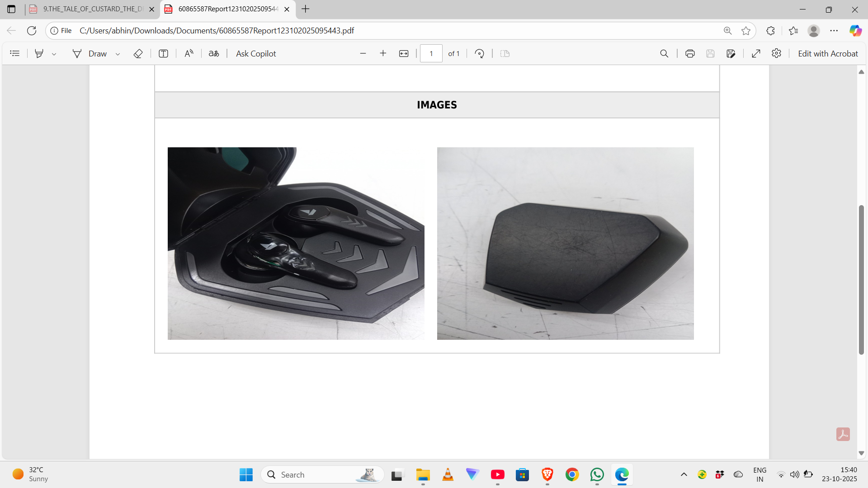Toggle Fit to width view
The image size is (868, 488).
[404, 53]
